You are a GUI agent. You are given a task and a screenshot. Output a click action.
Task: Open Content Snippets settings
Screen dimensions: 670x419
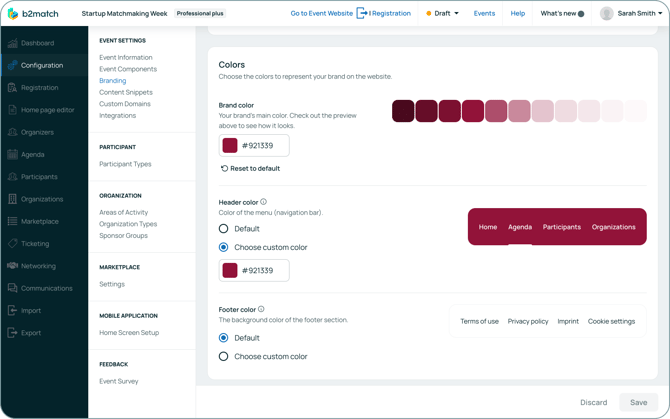126,92
